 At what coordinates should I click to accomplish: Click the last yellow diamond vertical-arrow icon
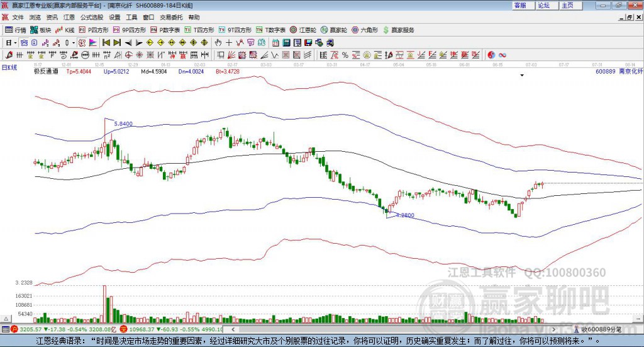[x=204, y=43]
